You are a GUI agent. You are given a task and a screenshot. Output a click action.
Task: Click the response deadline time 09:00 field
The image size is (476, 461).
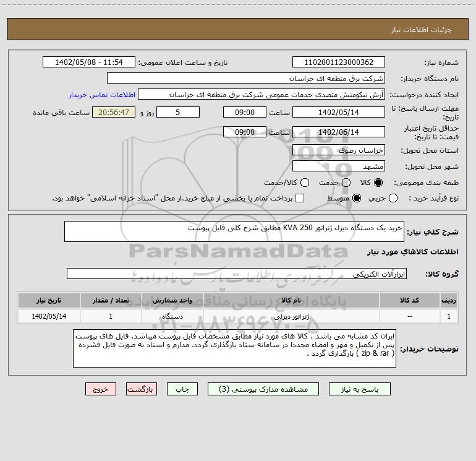point(245,112)
